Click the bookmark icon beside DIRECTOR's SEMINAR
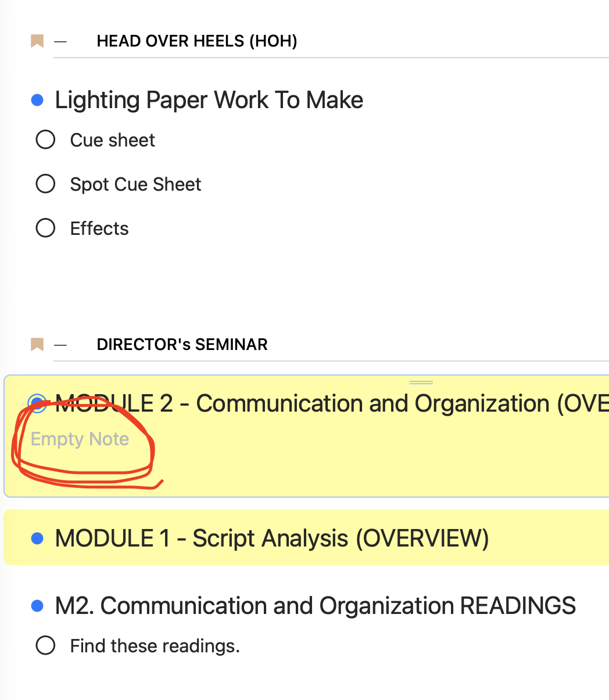609x700 pixels. click(x=37, y=345)
